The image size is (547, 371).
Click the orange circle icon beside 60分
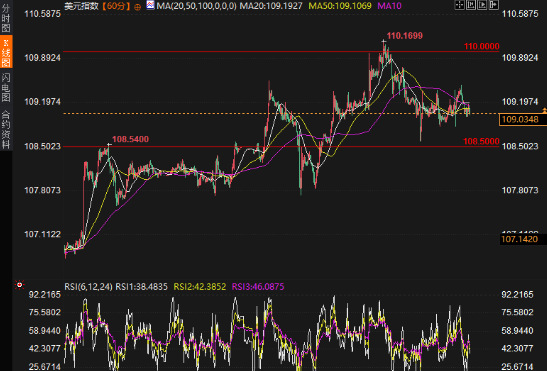[137, 7]
